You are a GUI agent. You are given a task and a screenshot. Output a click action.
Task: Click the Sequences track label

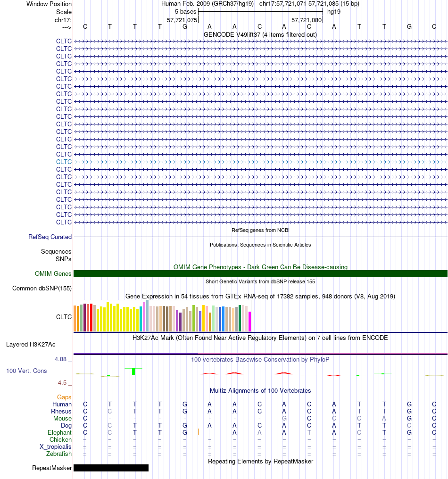pyautogui.click(x=56, y=251)
